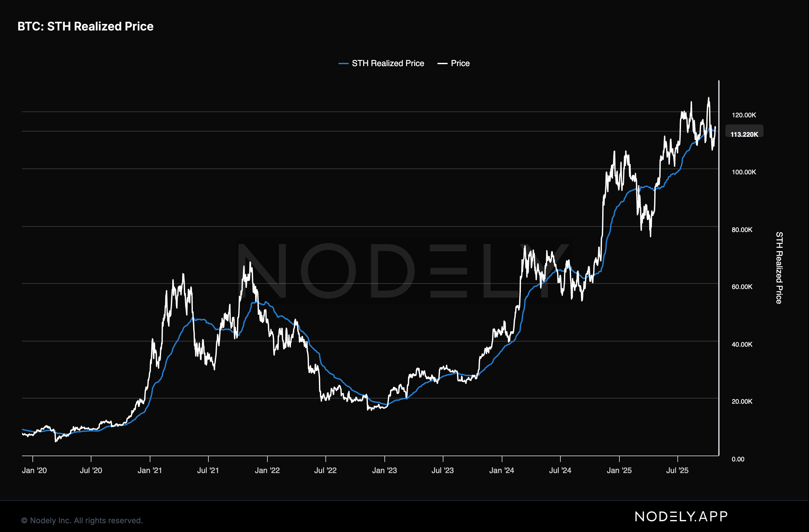Click the NODELY.APP logo
Image resolution: width=809 pixels, height=532 pixels.
click(x=681, y=516)
